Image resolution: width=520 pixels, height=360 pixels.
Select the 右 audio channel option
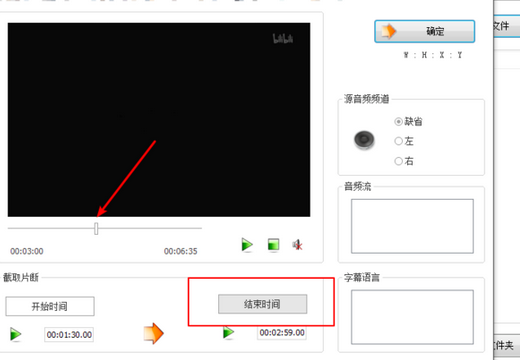pos(404,161)
